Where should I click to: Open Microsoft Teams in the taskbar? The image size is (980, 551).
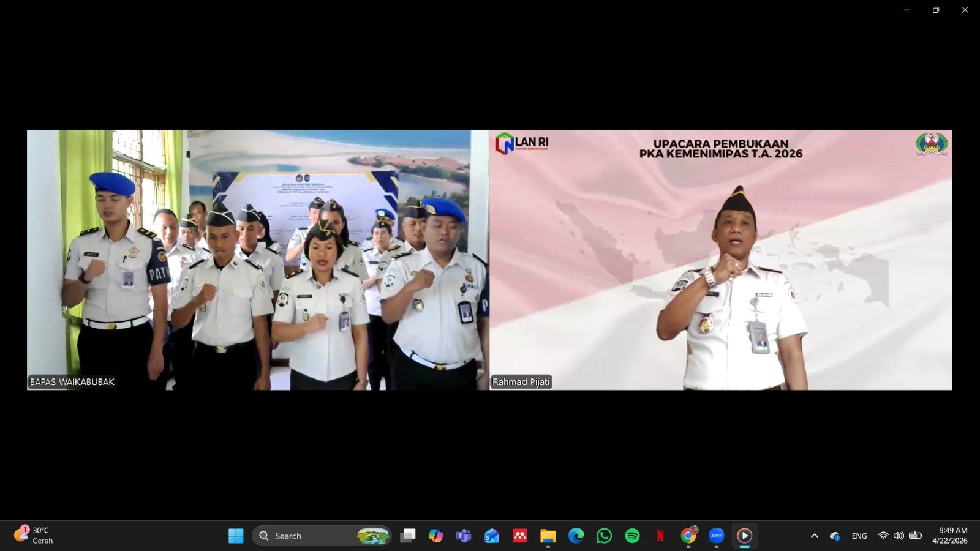click(x=464, y=536)
